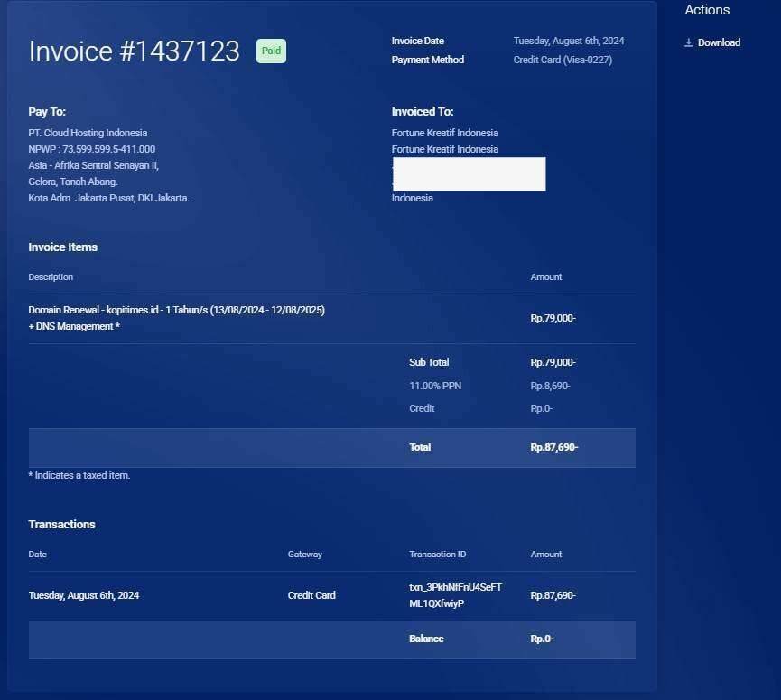This screenshot has width=781, height=700.
Task: Select the Sub Total row
Action: (429, 362)
